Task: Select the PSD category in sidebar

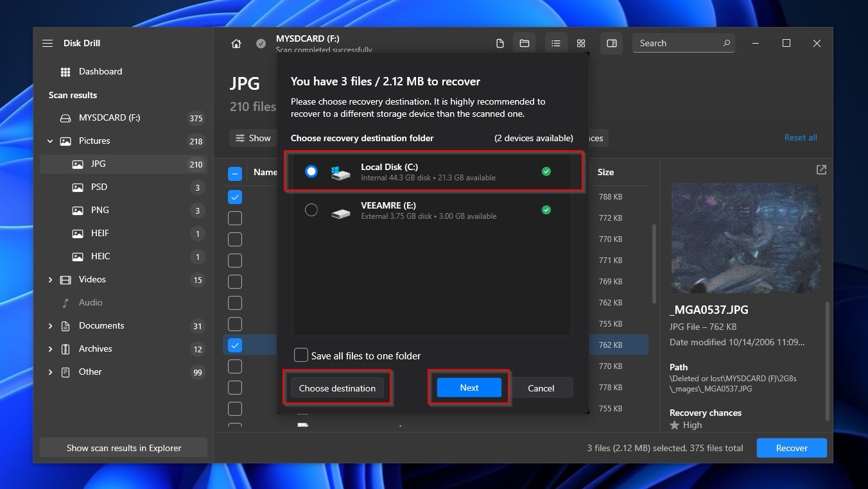Action: tap(123, 187)
